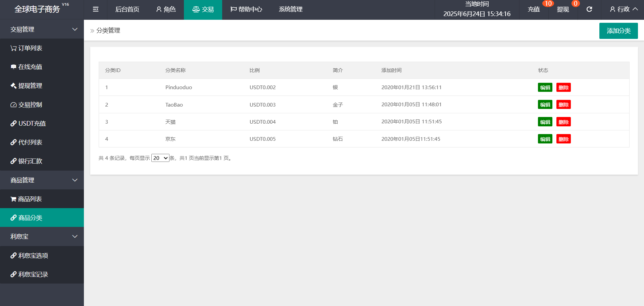
Task: Click cart icon beside 商品列表
Action: (x=13, y=199)
